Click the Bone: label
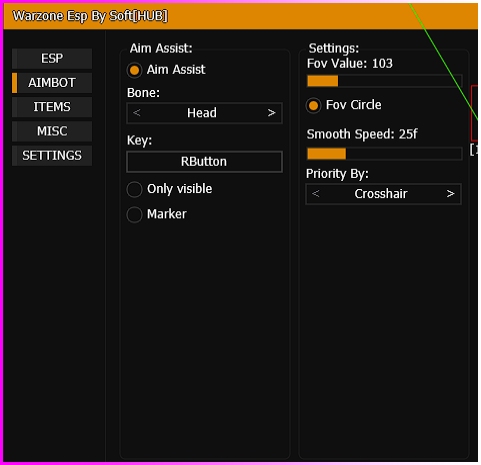 click(x=143, y=93)
